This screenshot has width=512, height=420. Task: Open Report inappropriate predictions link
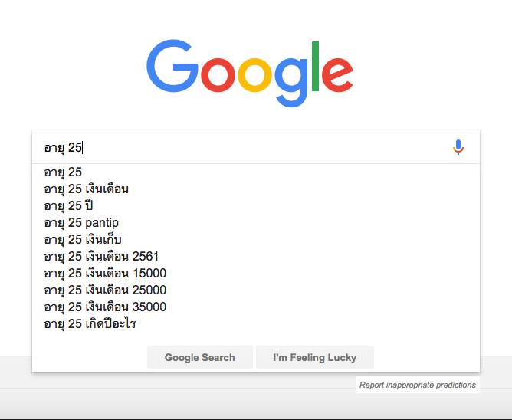point(418,385)
